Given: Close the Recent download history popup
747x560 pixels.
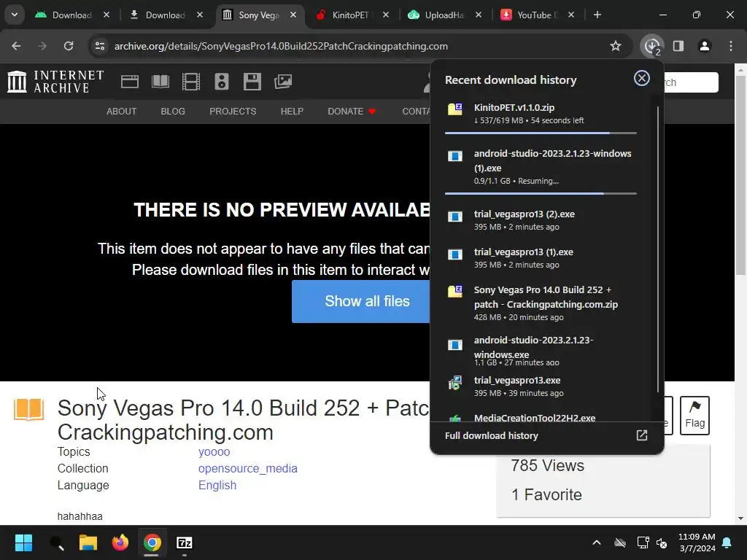Looking at the screenshot, I should (642, 78).
